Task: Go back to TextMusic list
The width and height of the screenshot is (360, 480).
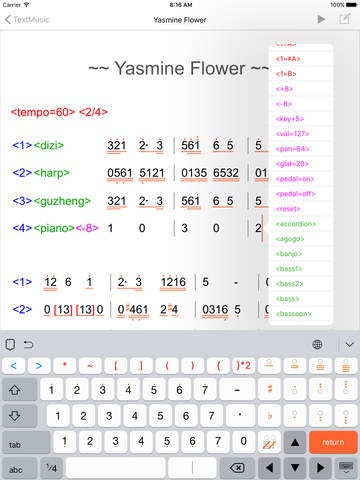Action: click(x=27, y=19)
